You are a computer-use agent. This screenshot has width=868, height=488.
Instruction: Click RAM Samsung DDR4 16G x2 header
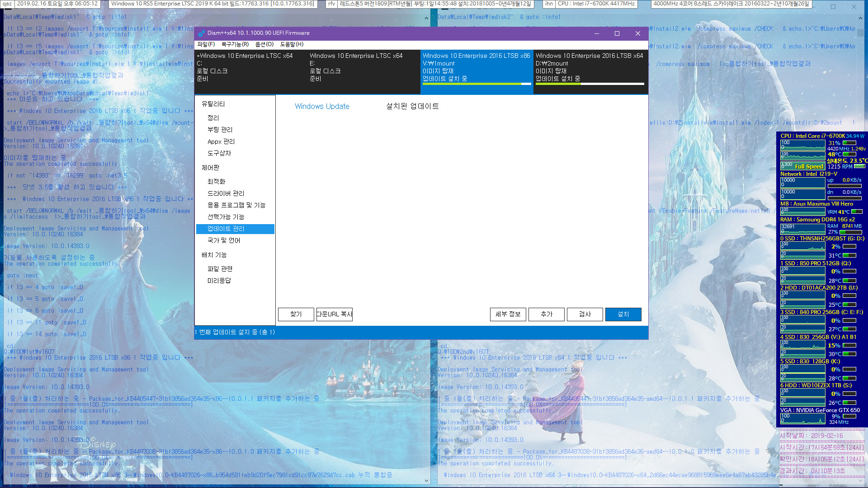817,220
